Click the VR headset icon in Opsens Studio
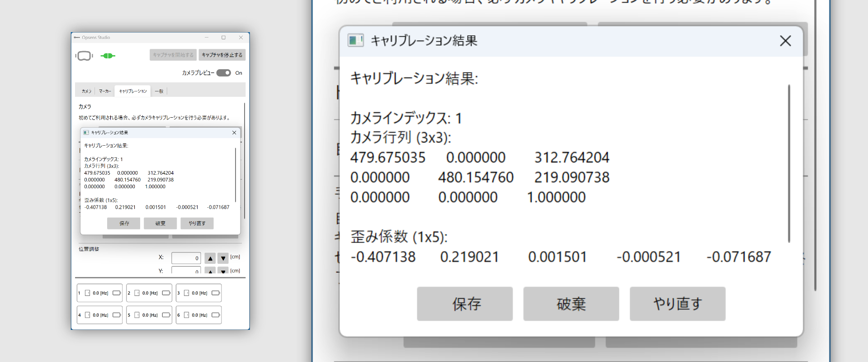The width and height of the screenshot is (868, 362). pos(84,56)
